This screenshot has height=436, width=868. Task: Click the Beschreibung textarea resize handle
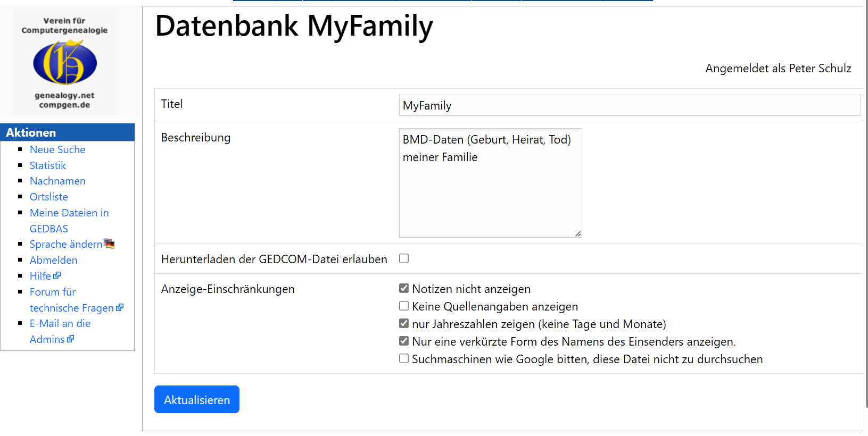click(x=577, y=233)
